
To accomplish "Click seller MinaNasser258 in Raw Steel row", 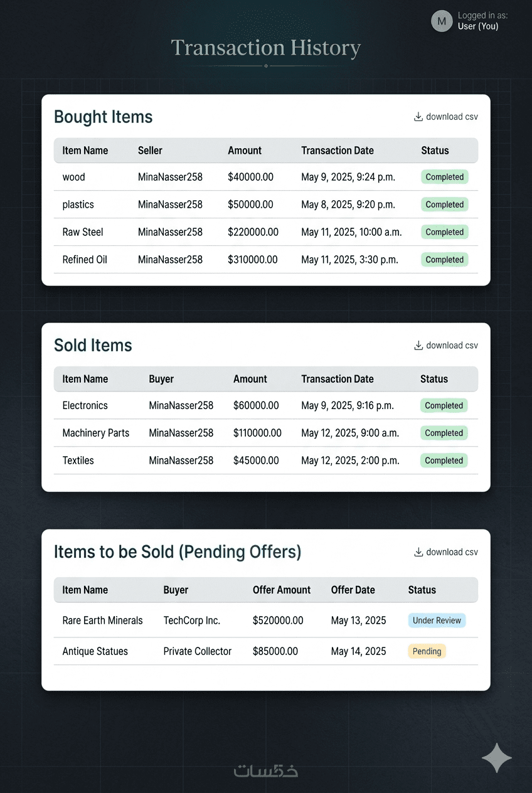I will pos(170,232).
